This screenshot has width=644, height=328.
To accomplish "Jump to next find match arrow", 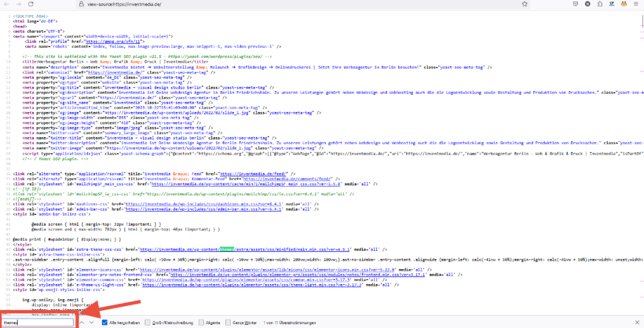I will [x=92, y=322].
